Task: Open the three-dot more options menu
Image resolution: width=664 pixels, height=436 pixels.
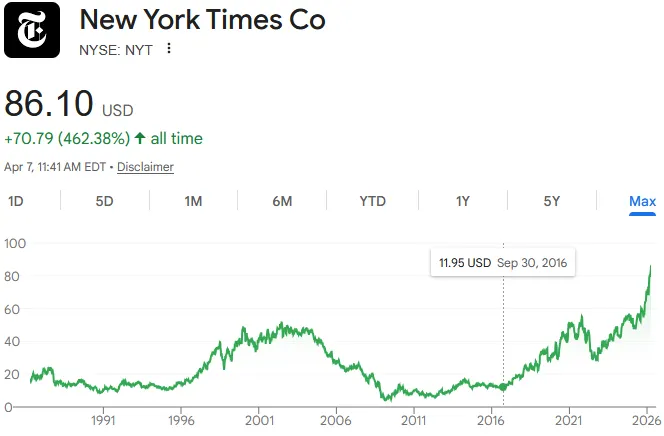Action: pyautogui.click(x=169, y=48)
